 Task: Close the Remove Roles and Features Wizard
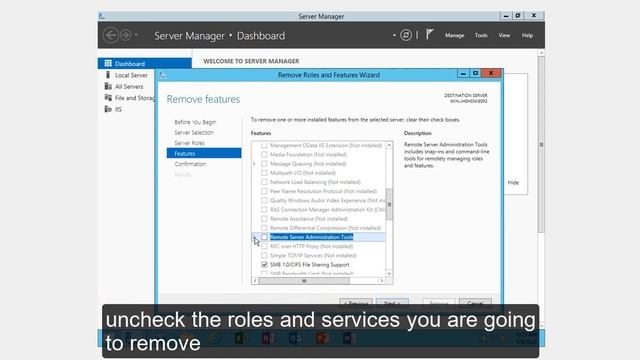(x=491, y=73)
